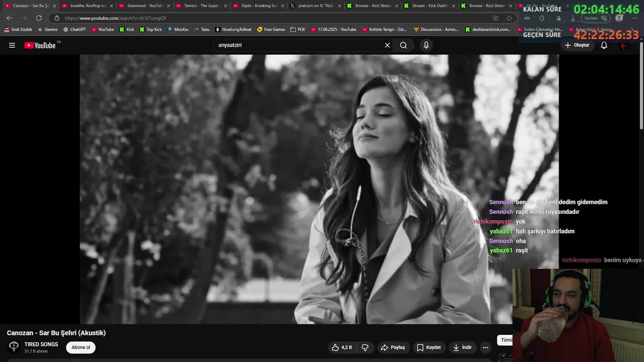Open 'Discussions - Ashes' bookmark
This screenshot has height=362, width=644.
click(436, 29)
